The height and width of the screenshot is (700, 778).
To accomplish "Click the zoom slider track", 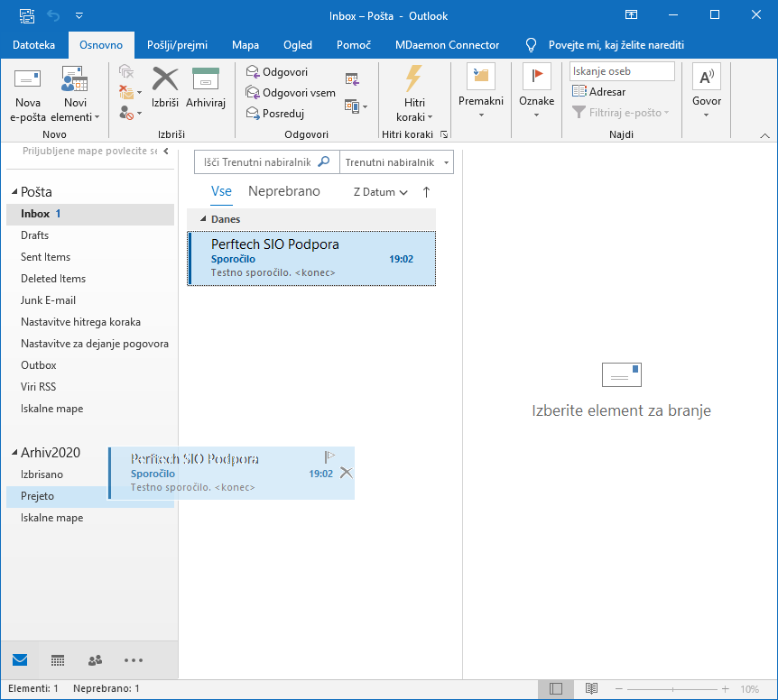I will click(671, 689).
